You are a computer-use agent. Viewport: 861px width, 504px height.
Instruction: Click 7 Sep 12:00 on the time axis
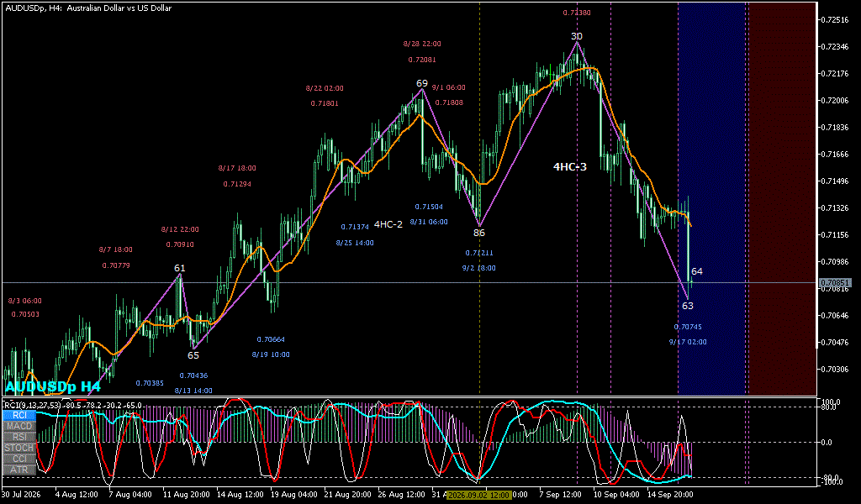point(560,495)
